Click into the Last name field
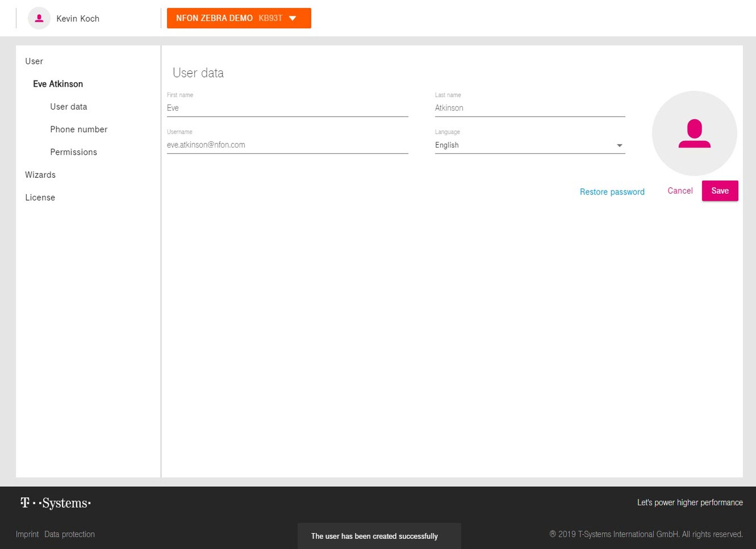 [x=529, y=108]
